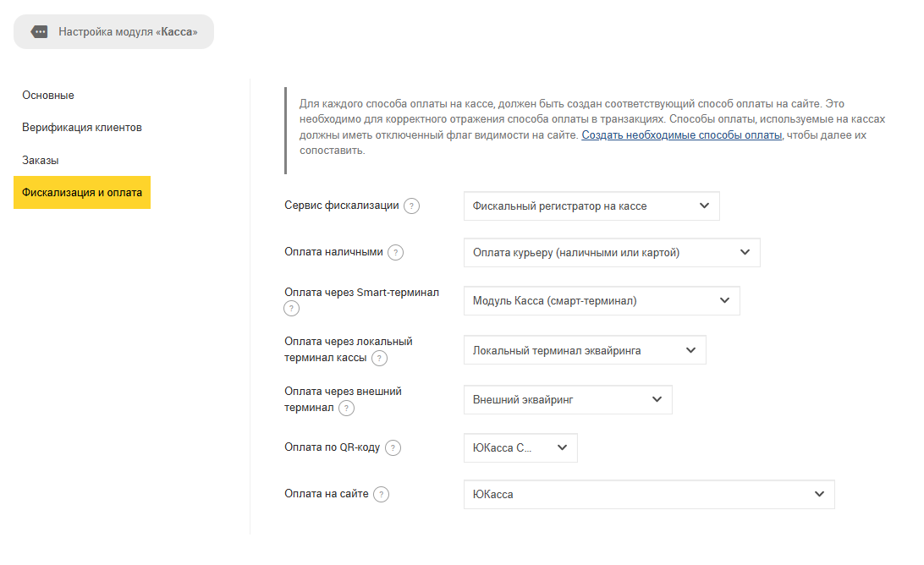Viewport: 924px width, 565px height.
Task: Open help for Сервис фискализации
Action: click(411, 206)
